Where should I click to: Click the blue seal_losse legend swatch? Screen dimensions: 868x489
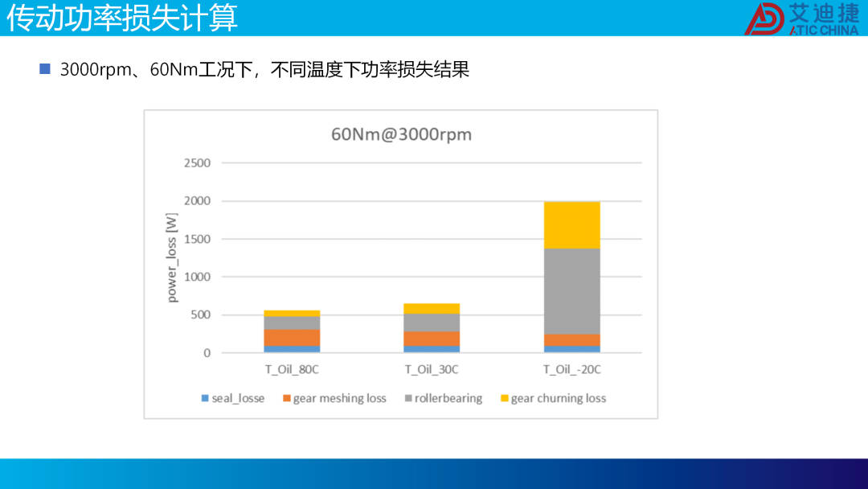point(205,398)
